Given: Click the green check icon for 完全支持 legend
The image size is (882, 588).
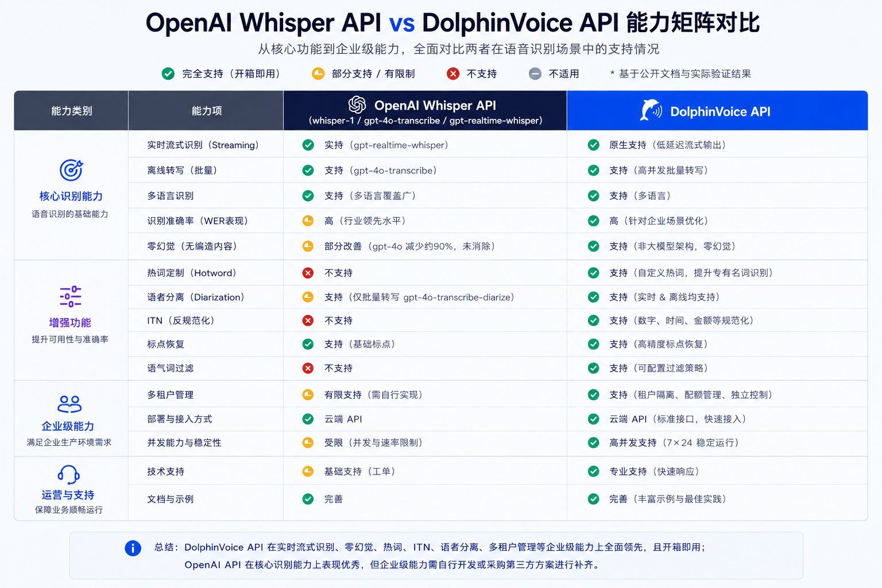Looking at the screenshot, I should pos(168,73).
